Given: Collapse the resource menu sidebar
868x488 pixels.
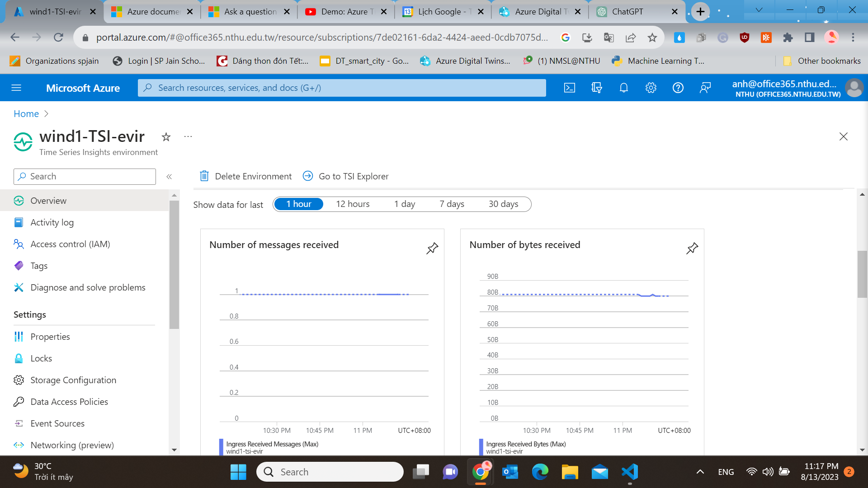Looking at the screenshot, I should coord(169,177).
